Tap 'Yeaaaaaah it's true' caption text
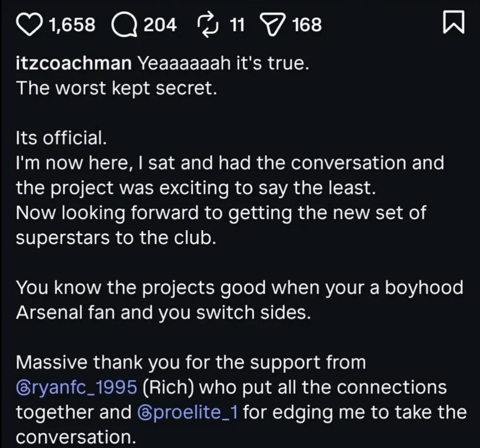Viewport: 480px width, 448px height. (x=223, y=64)
